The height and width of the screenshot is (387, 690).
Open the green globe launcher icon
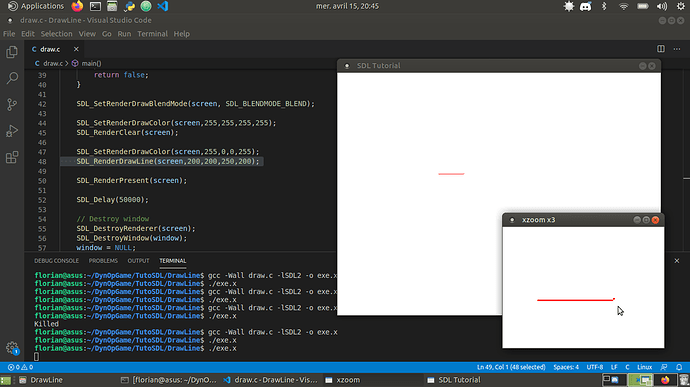[146, 6]
